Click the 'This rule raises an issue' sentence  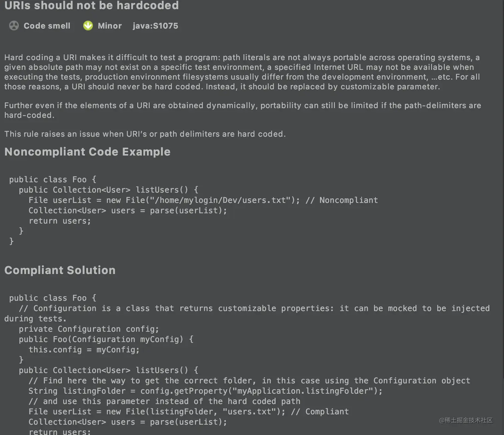(145, 134)
